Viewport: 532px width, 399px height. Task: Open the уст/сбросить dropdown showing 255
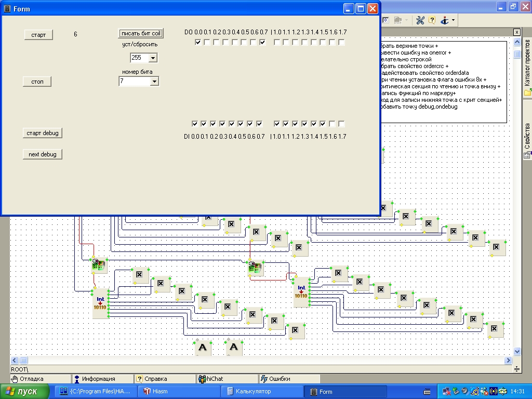click(153, 58)
